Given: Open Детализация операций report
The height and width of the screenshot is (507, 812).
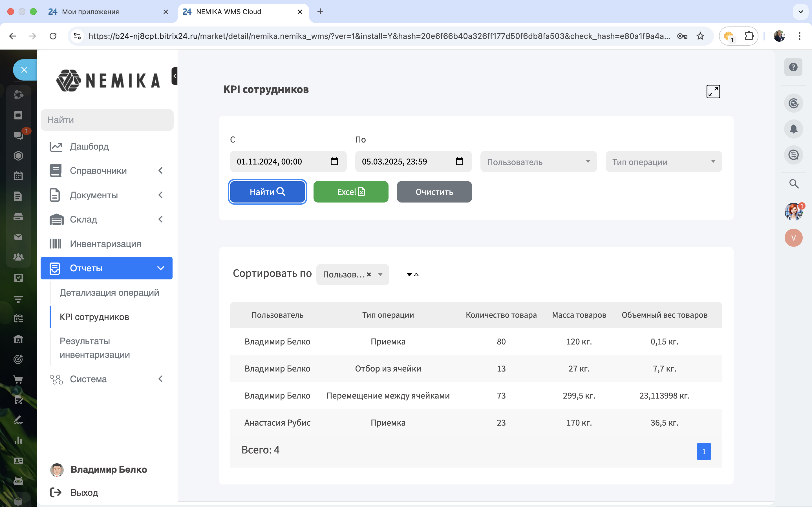Looking at the screenshot, I should click(x=109, y=292).
